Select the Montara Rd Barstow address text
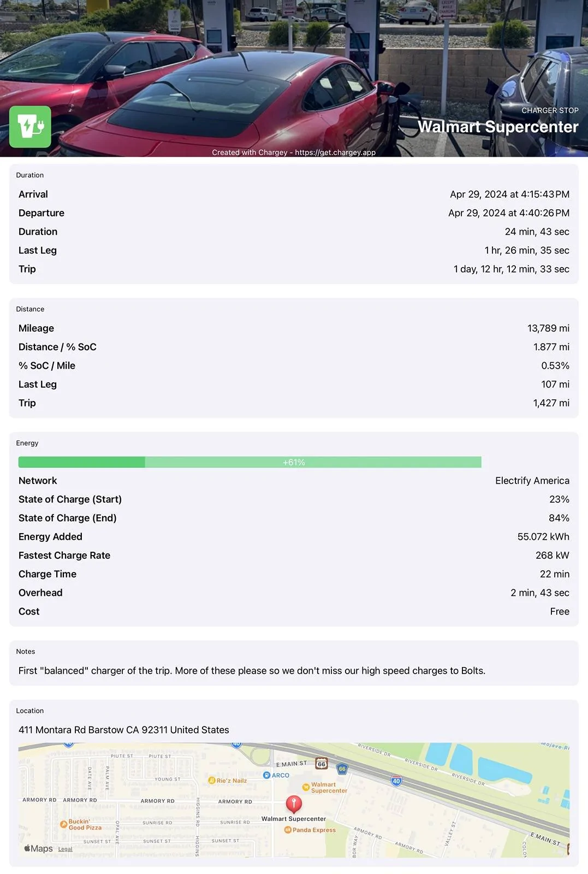Viewport: 588px width, 874px height. click(124, 730)
